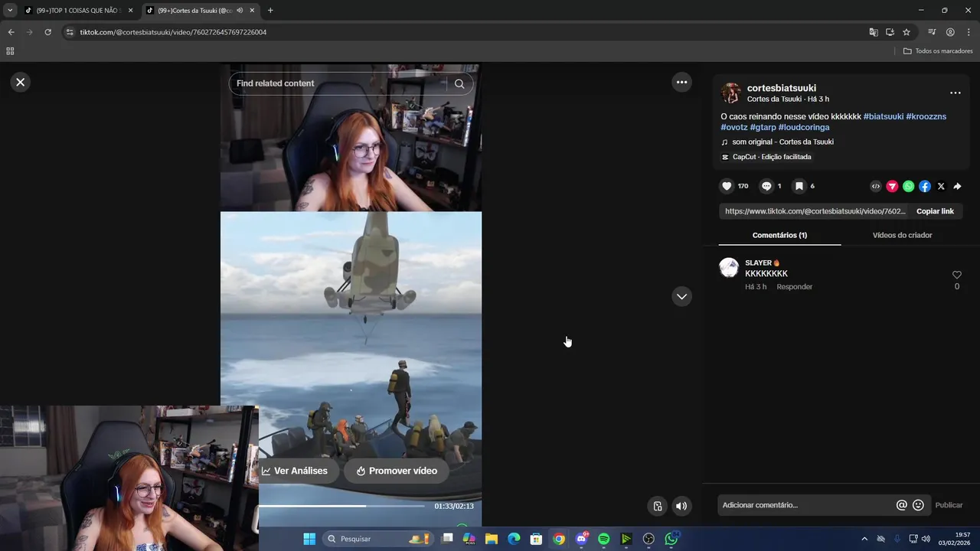
Task: Open WhatsApp from the taskbar
Action: [x=671, y=539]
